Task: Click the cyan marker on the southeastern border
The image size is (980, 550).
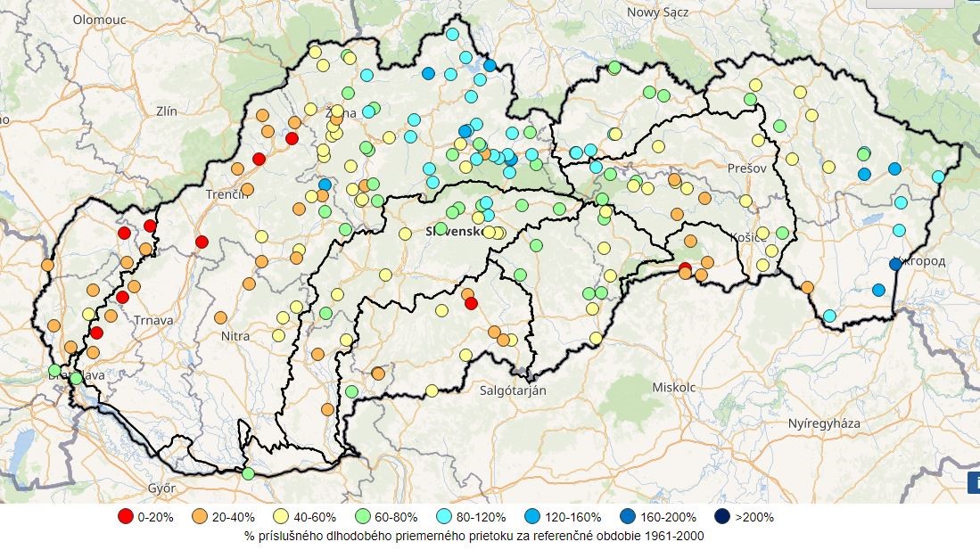Action: [x=829, y=316]
